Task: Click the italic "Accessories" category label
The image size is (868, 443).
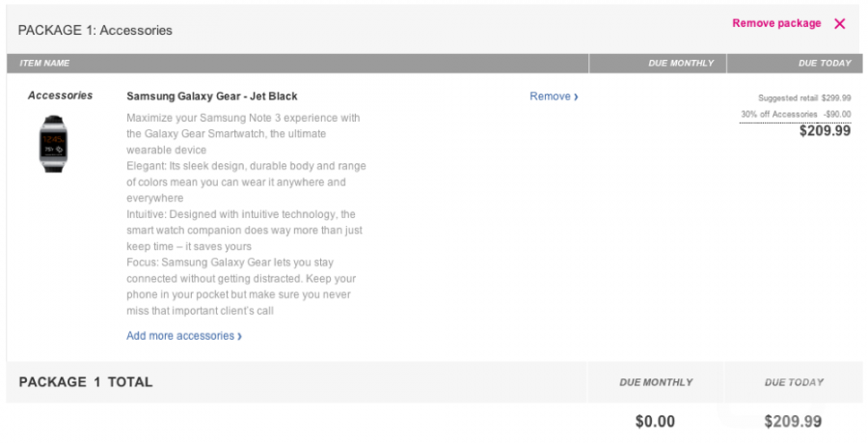Action: [x=61, y=96]
